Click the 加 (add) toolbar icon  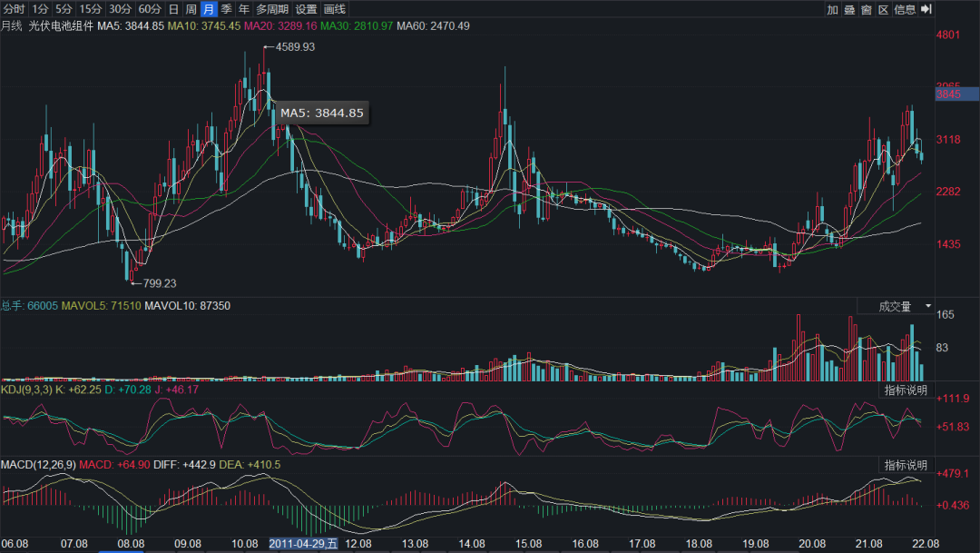[x=832, y=9]
